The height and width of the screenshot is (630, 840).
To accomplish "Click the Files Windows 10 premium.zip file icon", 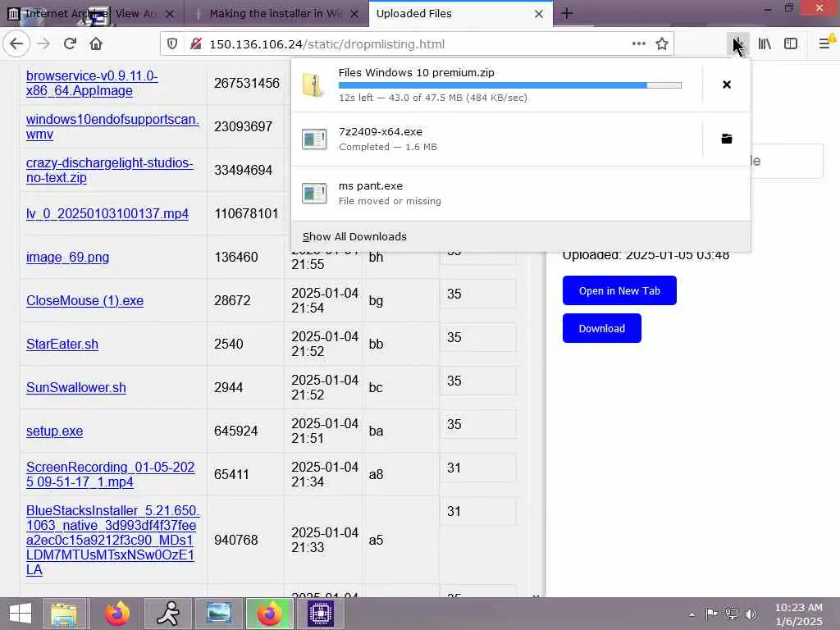I will point(313,84).
